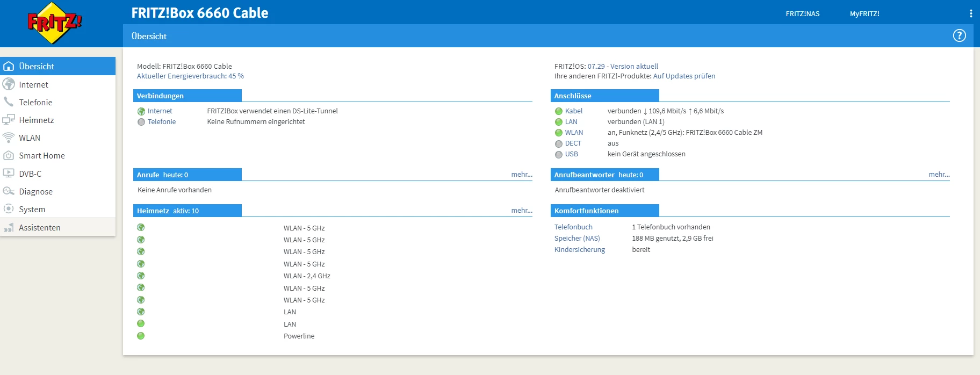Expand the System menu section
This screenshot has width=980, height=375.
click(32, 210)
